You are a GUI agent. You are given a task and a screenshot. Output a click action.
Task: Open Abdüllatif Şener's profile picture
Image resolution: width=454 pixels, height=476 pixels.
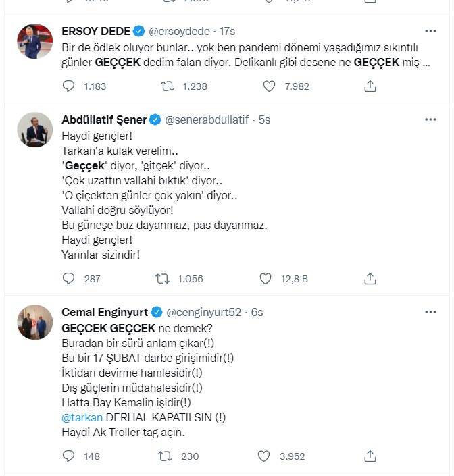(34, 130)
